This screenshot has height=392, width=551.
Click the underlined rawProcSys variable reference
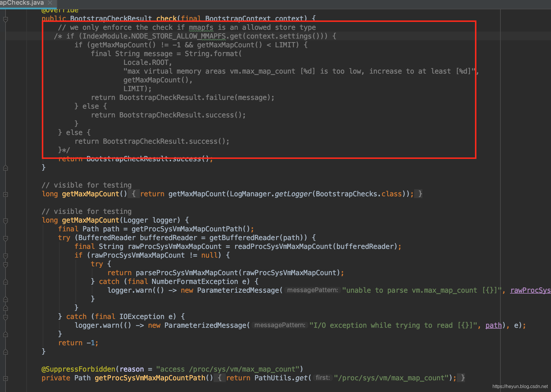[x=531, y=290]
